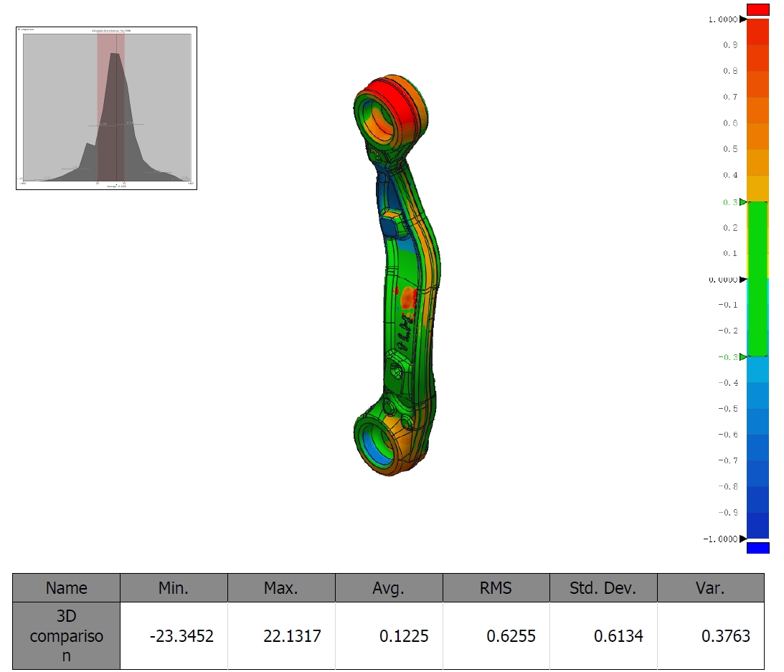Click the green arrow marker at -0.3

(742, 356)
